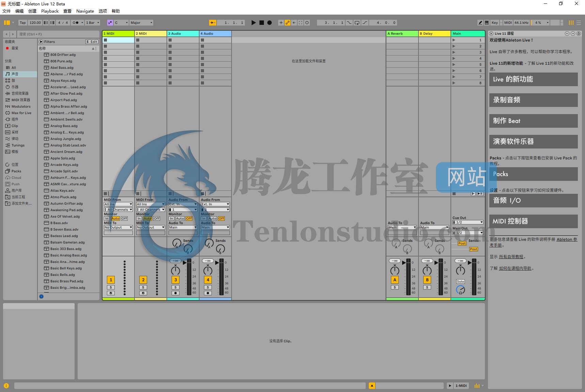The image size is (585, 392).
Task: Open the 'Live 的新功能' lesson button
Action: [x=533, y=79]
